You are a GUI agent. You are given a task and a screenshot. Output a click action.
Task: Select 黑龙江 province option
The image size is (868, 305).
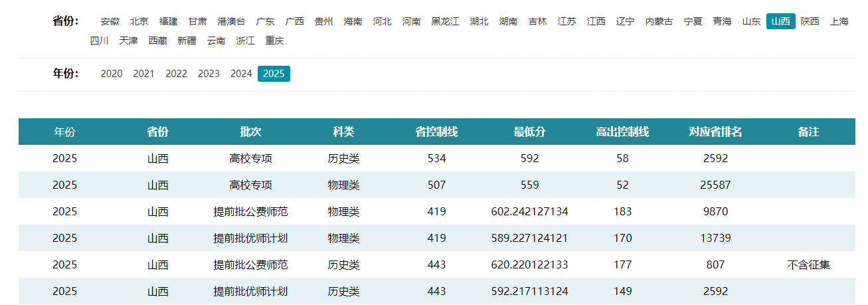tap(445, 21)
